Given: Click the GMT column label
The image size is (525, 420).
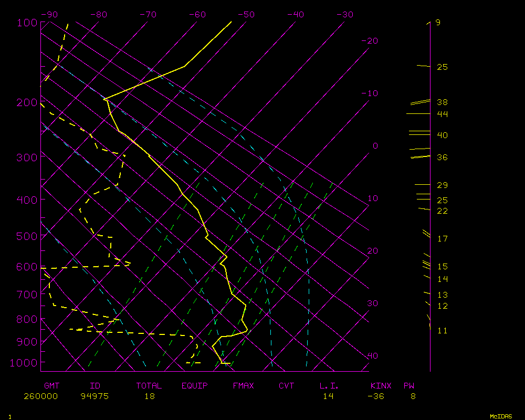Looking at the screenshot, I should tap(51, 386).
